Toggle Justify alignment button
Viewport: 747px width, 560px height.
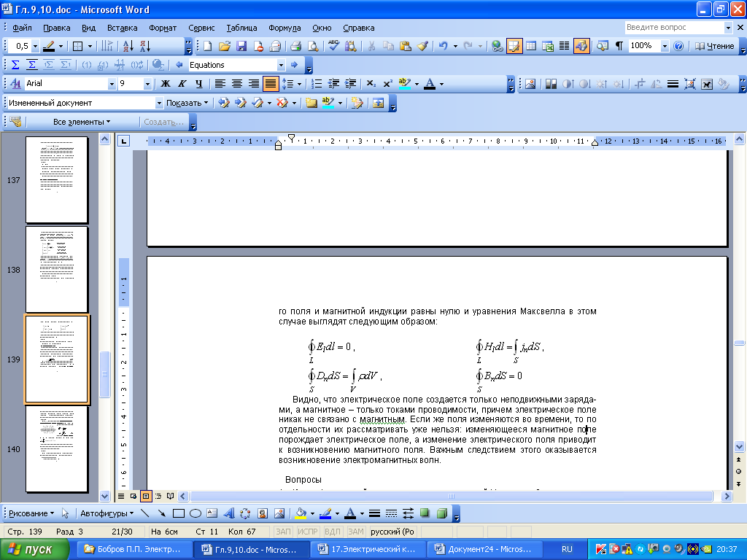coord(270,84)
